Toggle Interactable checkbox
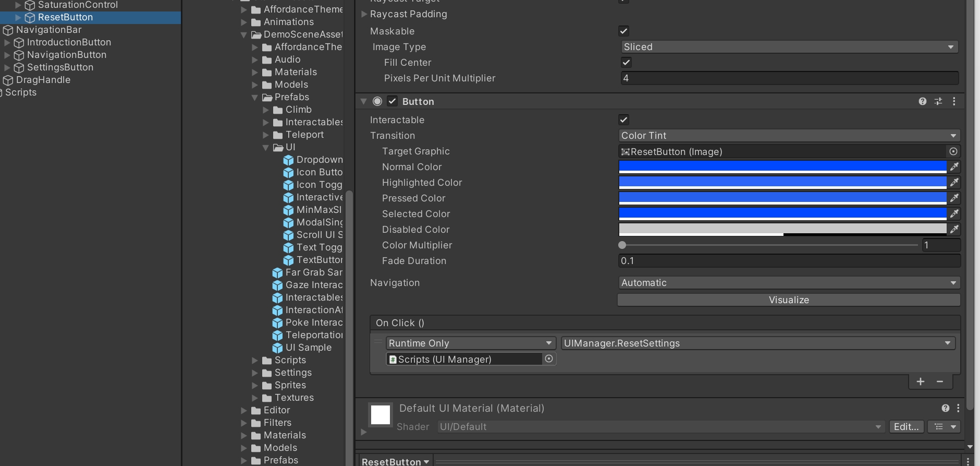 click(623, 120)
